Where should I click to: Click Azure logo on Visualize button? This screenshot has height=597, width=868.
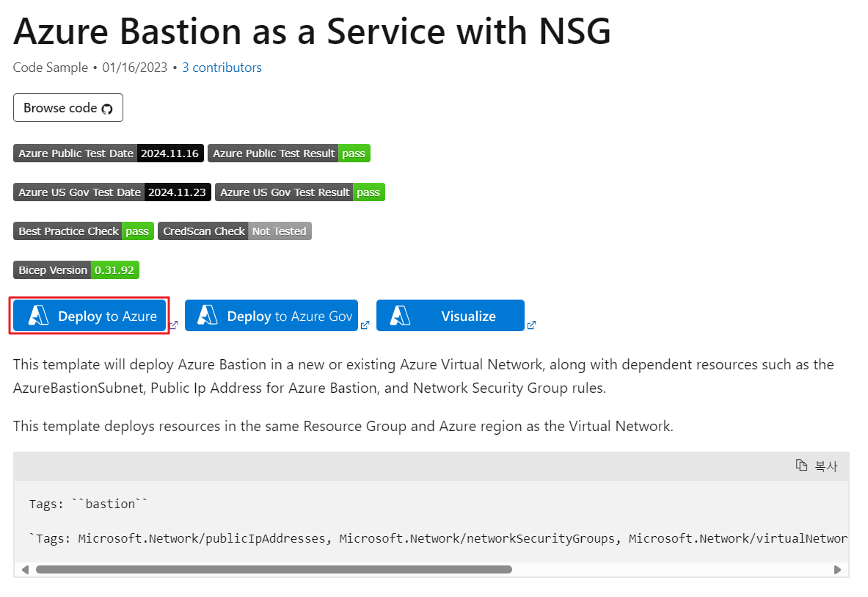click(x=400, y=316)
